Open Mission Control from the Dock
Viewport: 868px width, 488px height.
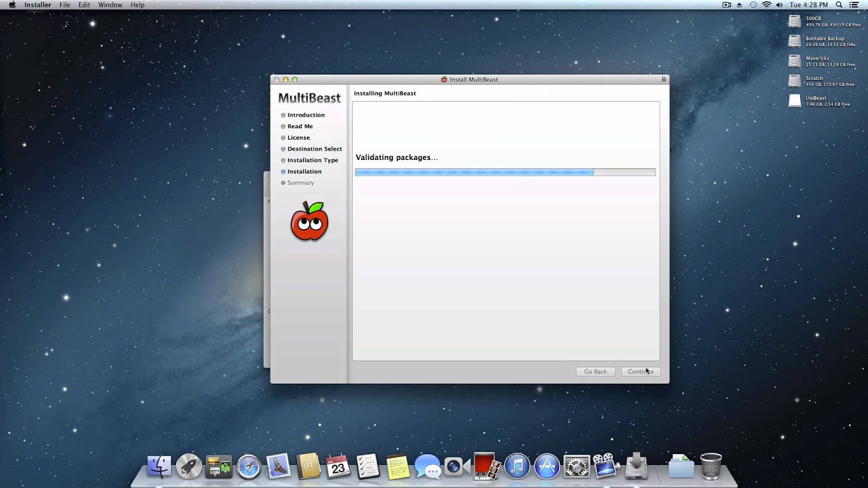click(x=219, y=466)
